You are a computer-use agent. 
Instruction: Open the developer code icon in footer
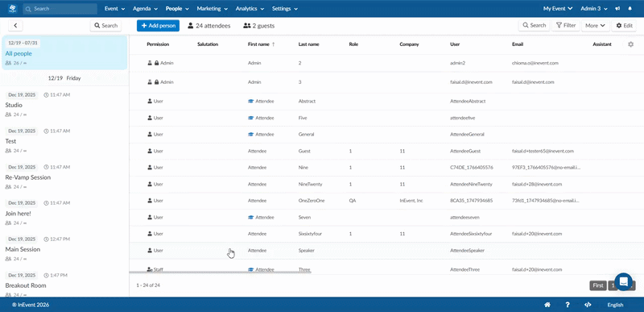588,305
